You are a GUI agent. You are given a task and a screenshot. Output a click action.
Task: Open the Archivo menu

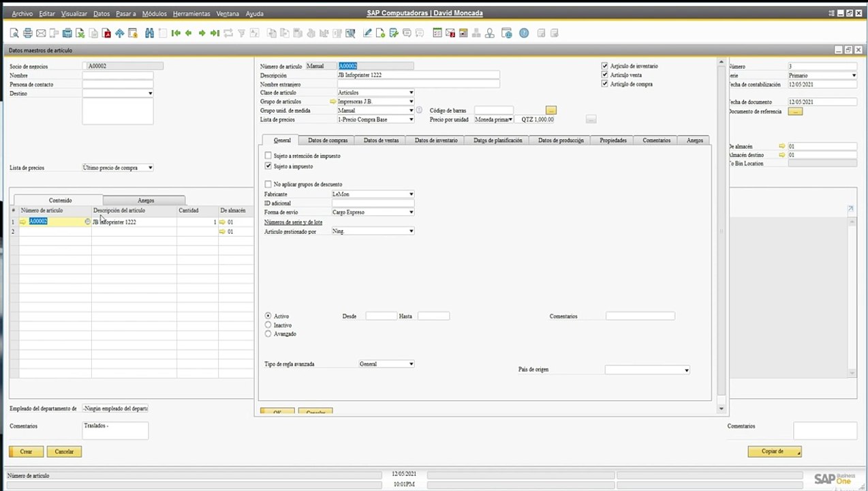pyautogui.click(x=22, y=14)
